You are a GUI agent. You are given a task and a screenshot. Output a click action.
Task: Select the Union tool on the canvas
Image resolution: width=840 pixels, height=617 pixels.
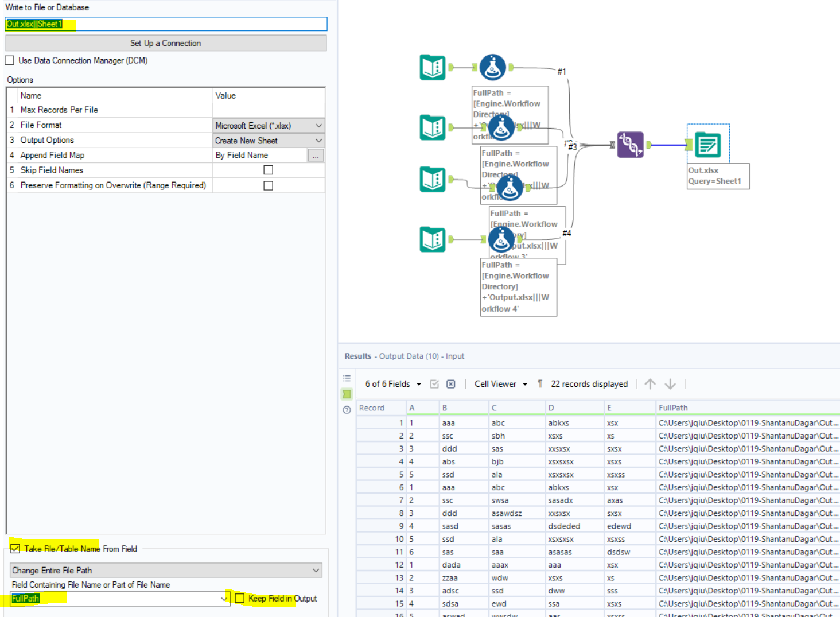630,145
